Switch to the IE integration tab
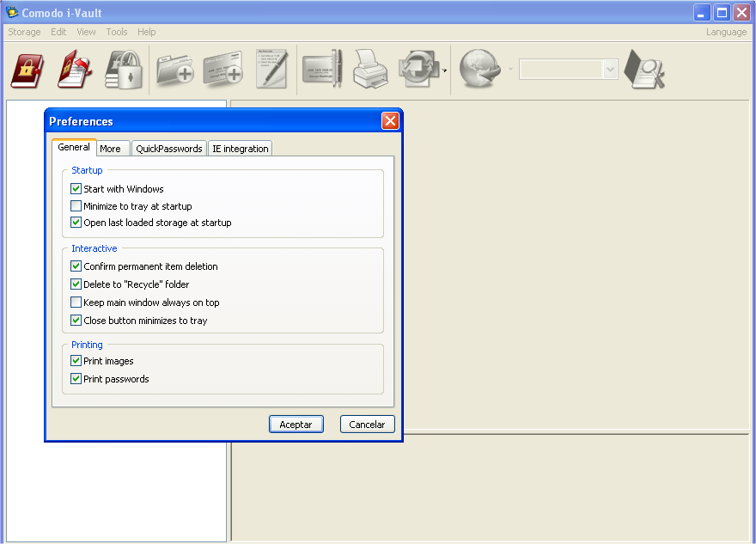The height and width of the screenshot is (544, 756). point(241,149)
